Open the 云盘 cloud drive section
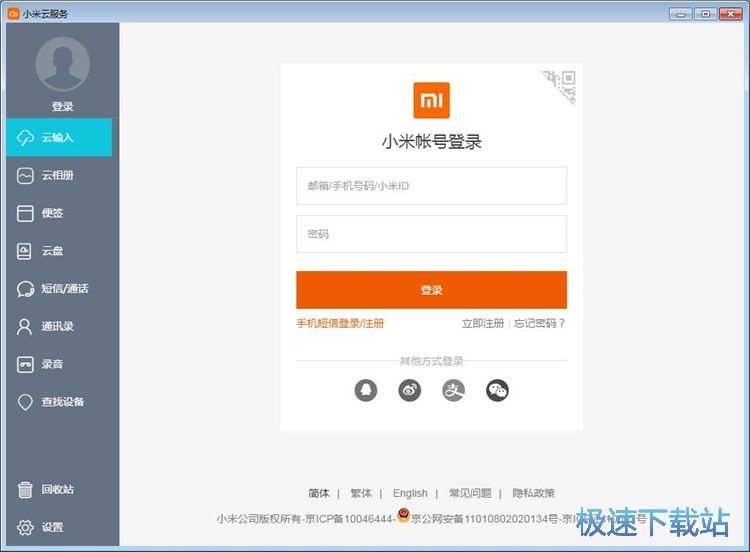 point(59,251)
